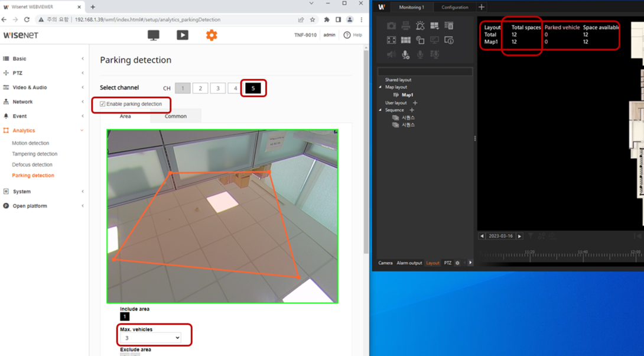Expand the Basic menu section

pyautogui.click(x=19, y=59)
